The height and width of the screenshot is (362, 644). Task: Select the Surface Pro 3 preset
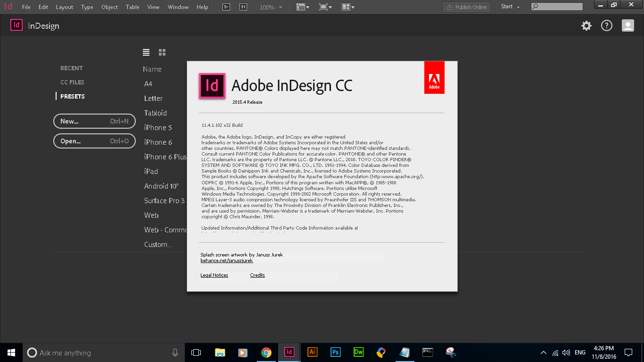point(165,201)
